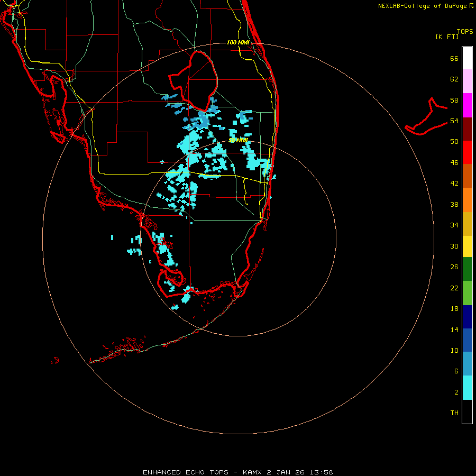Click the legend value '26'
Image resolution: width=476 pixels, height=476 pixels.
coord(454,267)
